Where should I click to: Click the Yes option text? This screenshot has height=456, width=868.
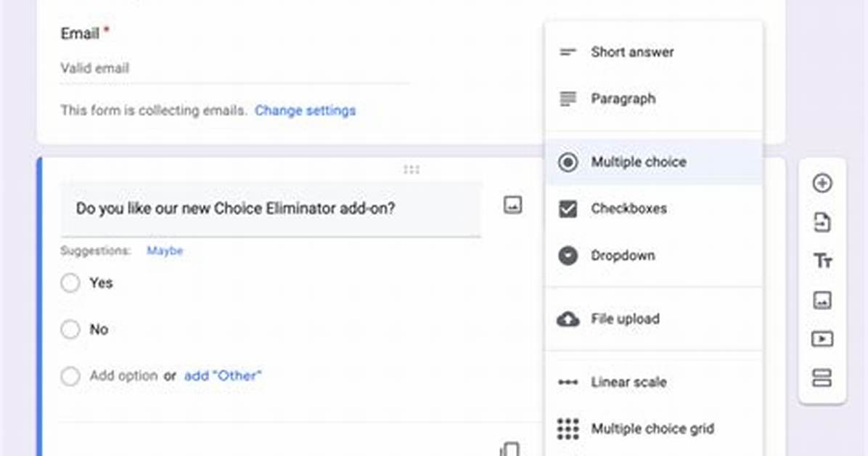(102, 283)
